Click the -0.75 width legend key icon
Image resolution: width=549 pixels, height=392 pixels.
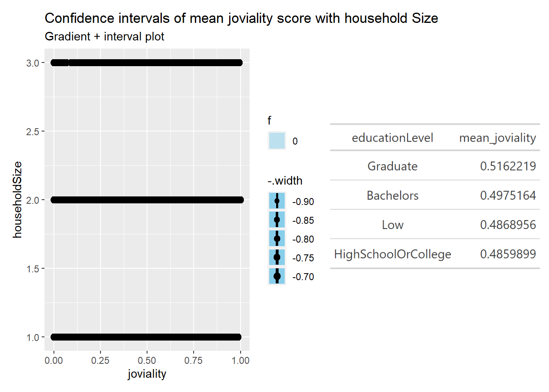click(x=277, y=258)
